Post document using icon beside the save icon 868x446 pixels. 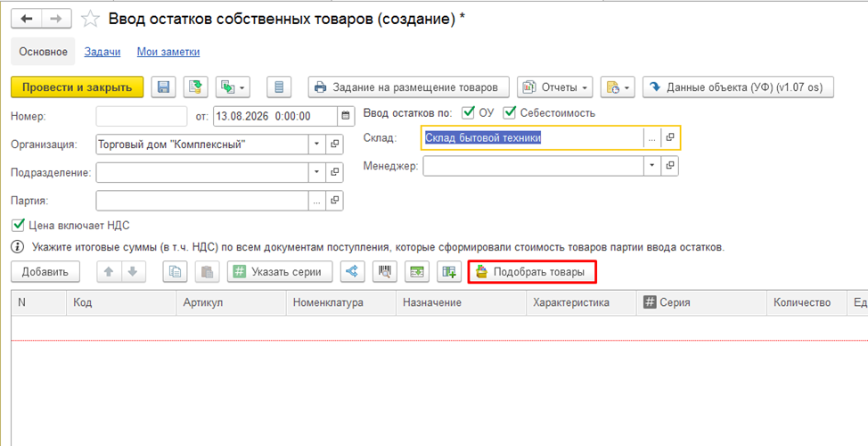click(x=195, y=87)
